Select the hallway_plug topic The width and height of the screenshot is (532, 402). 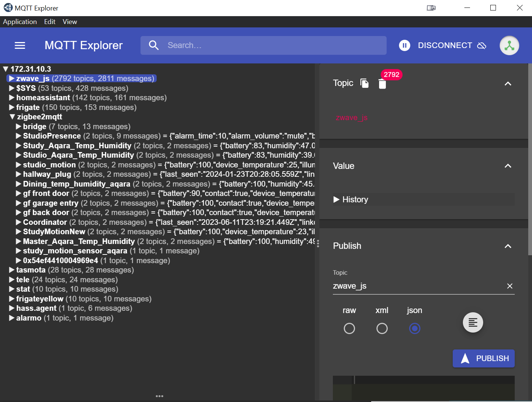click(47, 174)
